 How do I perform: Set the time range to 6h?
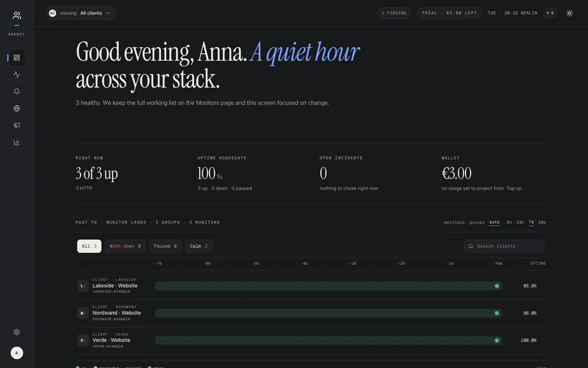pos(509,222)
